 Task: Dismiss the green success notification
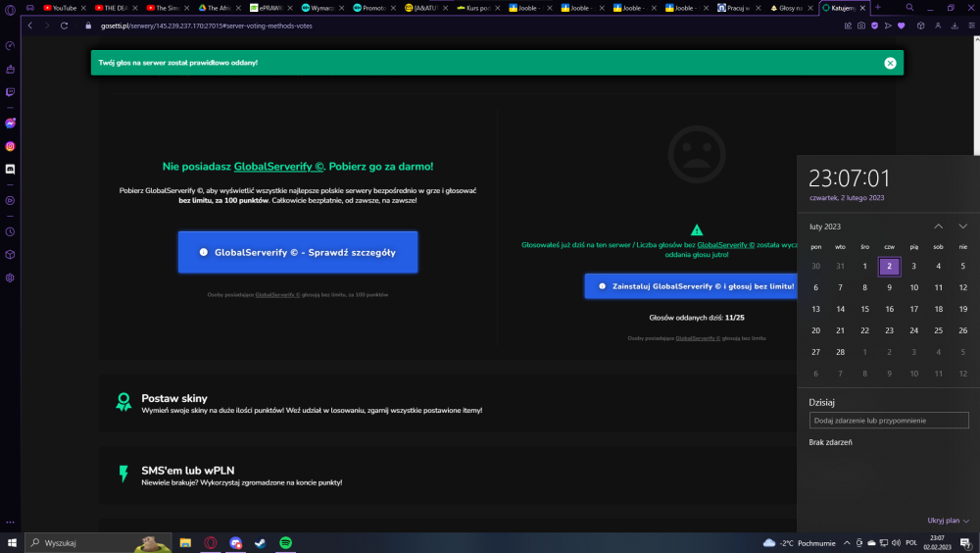(x=890, y=63)
